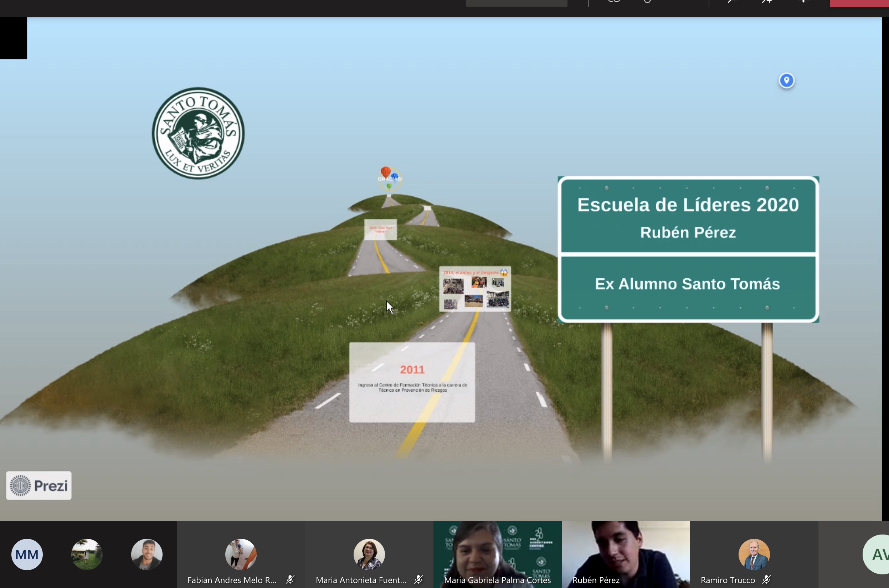889x588 pixels.
Task: Select bearded man participant avatar
Action: (x=147, y=554)
